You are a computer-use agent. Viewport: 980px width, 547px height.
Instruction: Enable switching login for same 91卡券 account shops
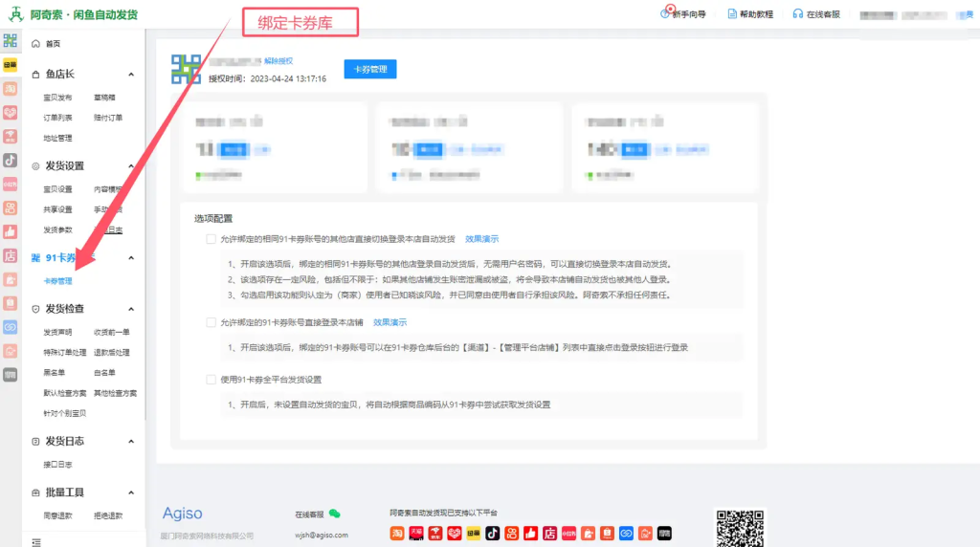212,239
